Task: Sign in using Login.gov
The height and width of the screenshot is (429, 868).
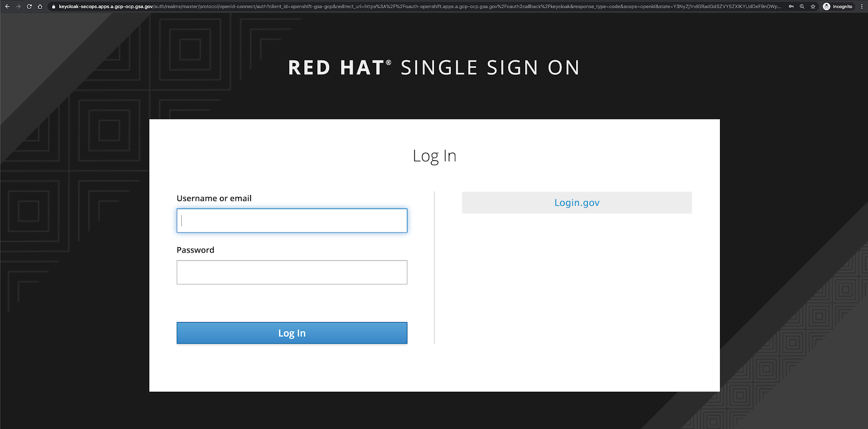Action: pyautogui.click(x=577, y=203)
